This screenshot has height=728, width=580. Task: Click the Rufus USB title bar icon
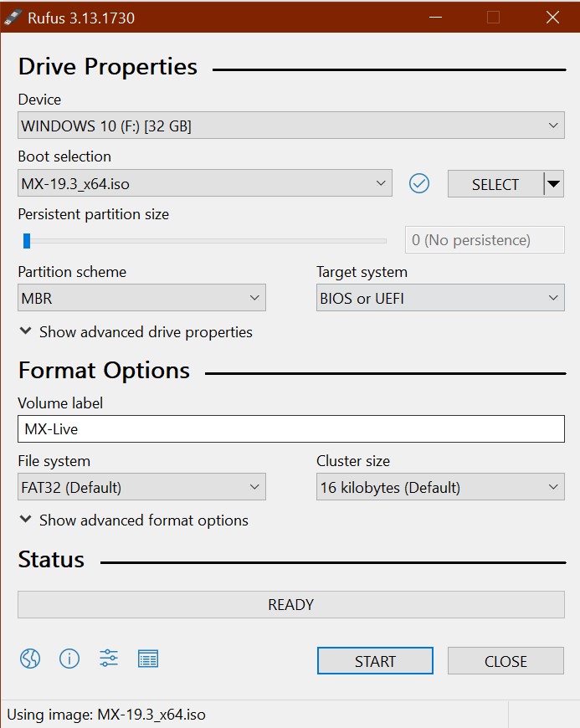pos(13,18)
